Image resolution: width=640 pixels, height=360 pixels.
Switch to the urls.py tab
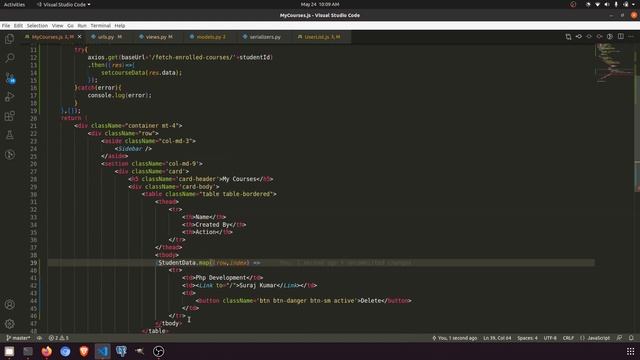coord(107,37)
